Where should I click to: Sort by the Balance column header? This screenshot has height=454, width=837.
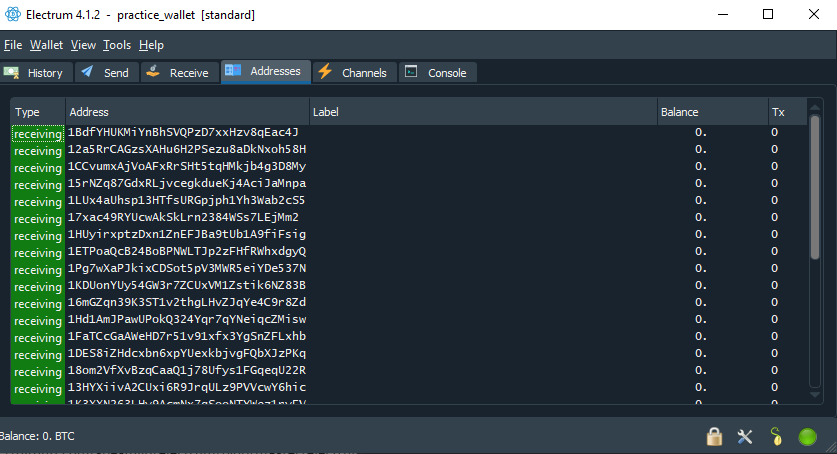[x=713, y=112]
